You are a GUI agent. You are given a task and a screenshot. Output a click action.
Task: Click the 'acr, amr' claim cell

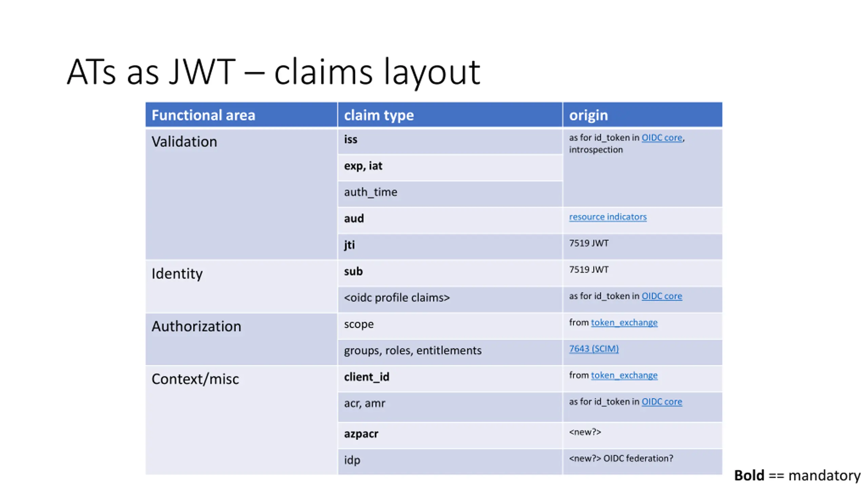tap(450, 407)
